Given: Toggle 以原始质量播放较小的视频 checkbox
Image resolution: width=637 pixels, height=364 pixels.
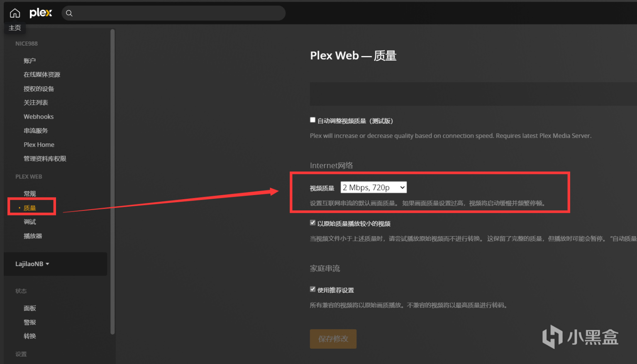Looking at the screenshot, I should pos(313,223).
